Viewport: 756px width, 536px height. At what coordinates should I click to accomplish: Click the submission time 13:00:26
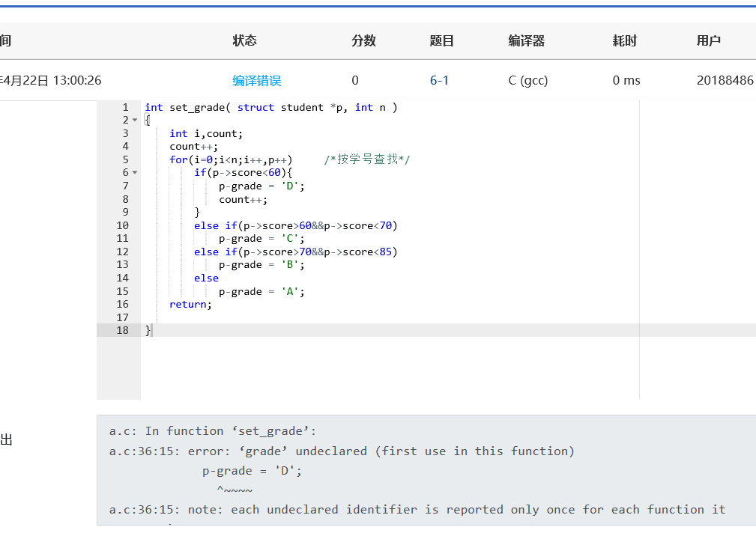[x=77, y=80]
